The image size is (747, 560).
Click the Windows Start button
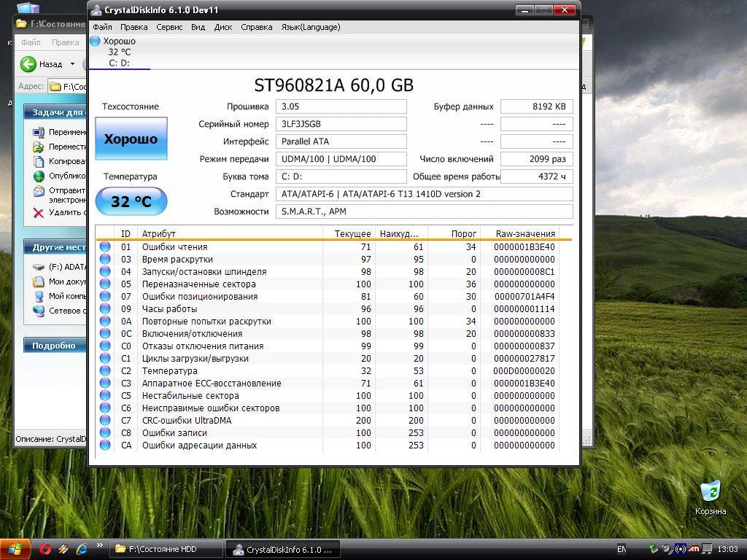(15, 549)
